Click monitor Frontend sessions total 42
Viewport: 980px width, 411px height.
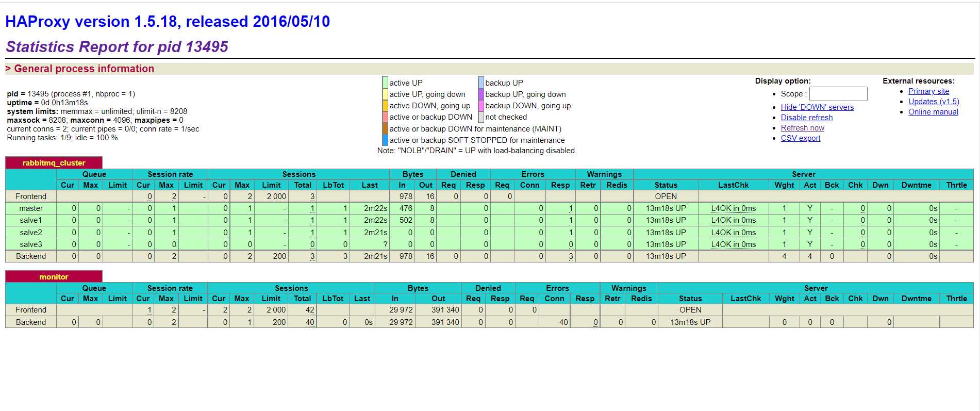click(310, 310)
